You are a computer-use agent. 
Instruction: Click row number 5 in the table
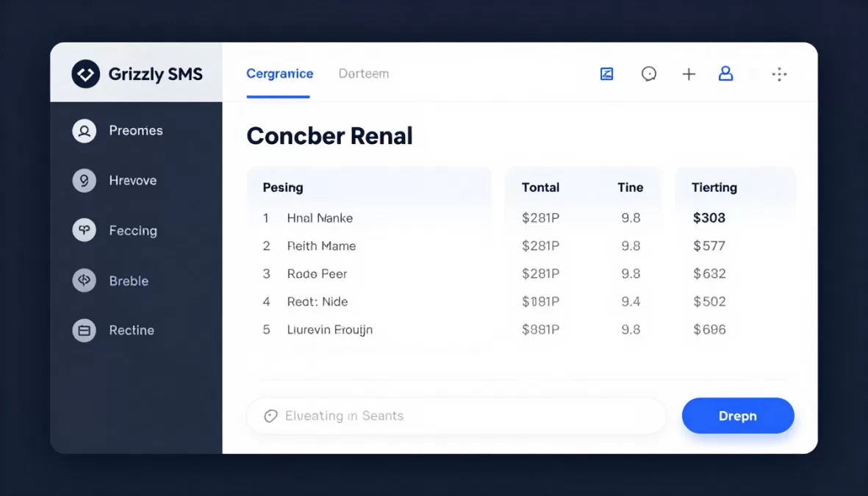266,330
